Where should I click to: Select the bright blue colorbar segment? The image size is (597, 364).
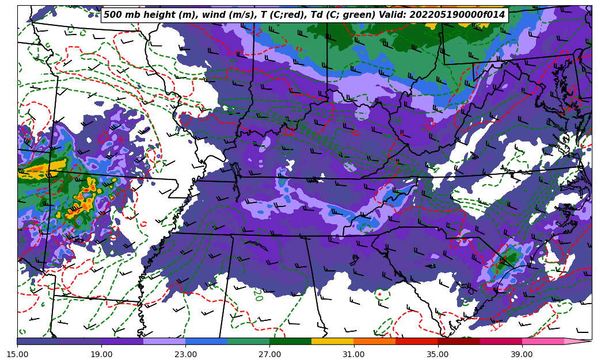[x=206, y=341]
